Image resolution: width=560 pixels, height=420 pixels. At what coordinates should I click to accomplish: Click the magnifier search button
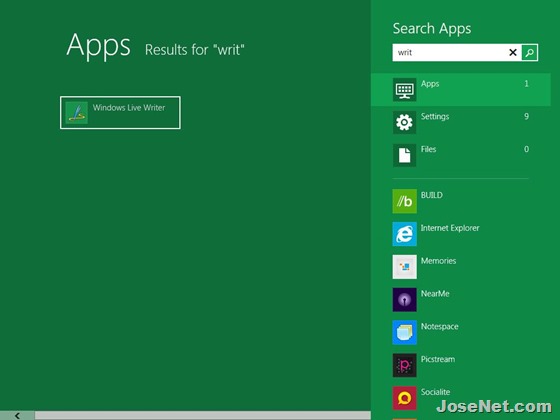(530, 52)
